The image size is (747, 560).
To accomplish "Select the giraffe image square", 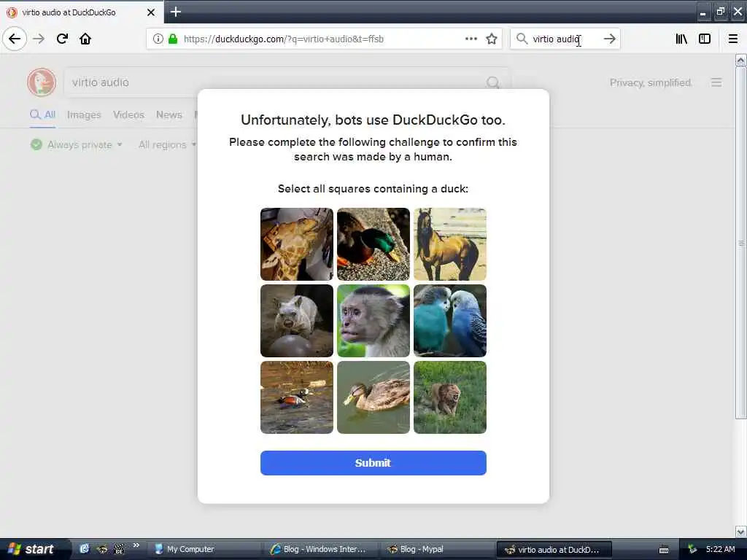I will tap(297, 244).
